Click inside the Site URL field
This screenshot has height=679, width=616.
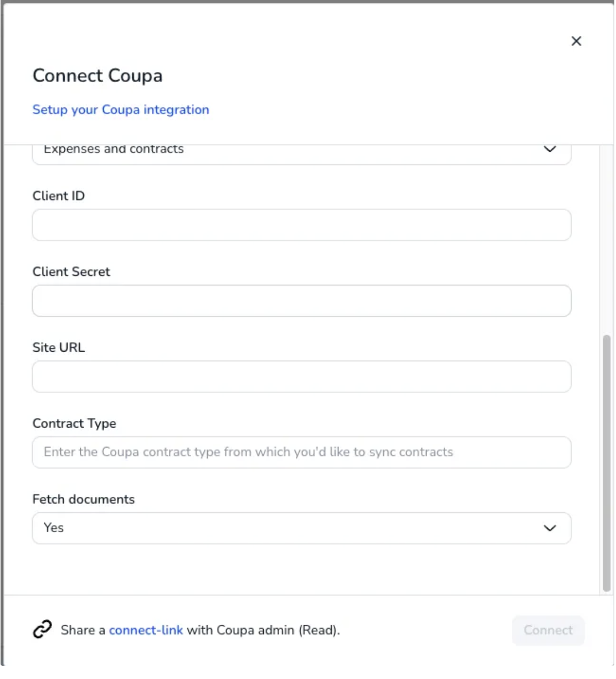tap(301, 376)
